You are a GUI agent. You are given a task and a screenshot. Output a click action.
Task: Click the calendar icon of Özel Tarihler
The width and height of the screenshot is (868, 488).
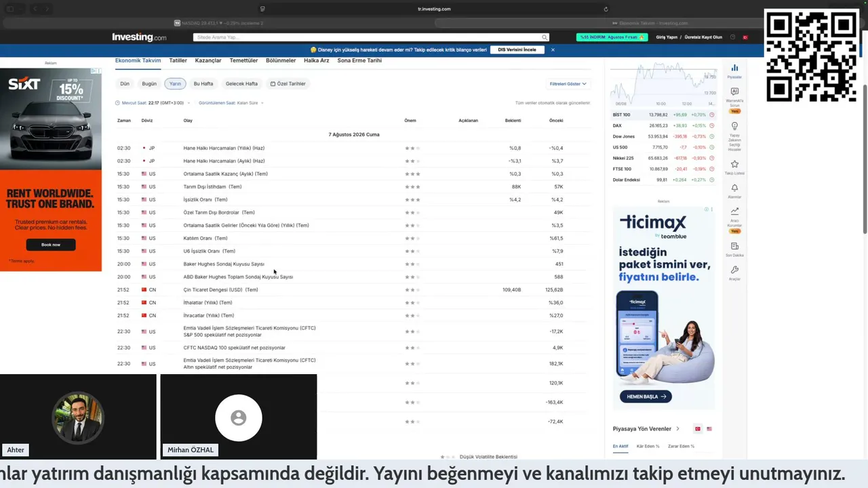click(x=273, y=84)
